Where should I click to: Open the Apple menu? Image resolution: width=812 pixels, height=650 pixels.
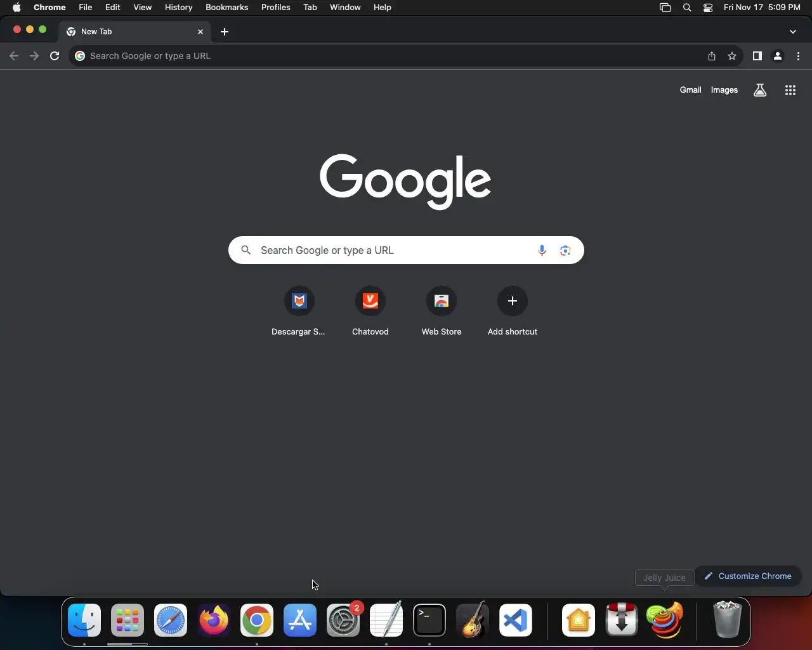(16, 8)
